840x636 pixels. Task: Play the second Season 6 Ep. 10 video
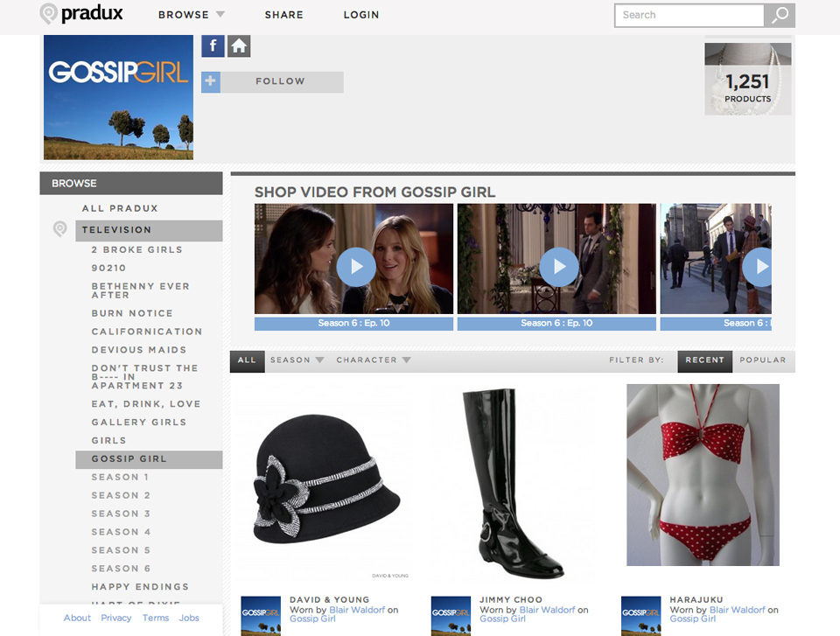(559, 267)
